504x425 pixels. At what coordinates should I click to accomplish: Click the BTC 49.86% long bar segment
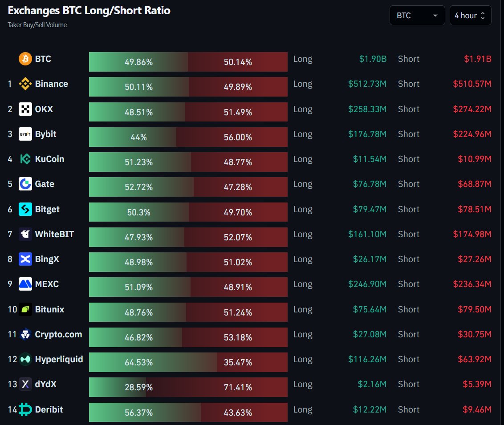(138, 62)
